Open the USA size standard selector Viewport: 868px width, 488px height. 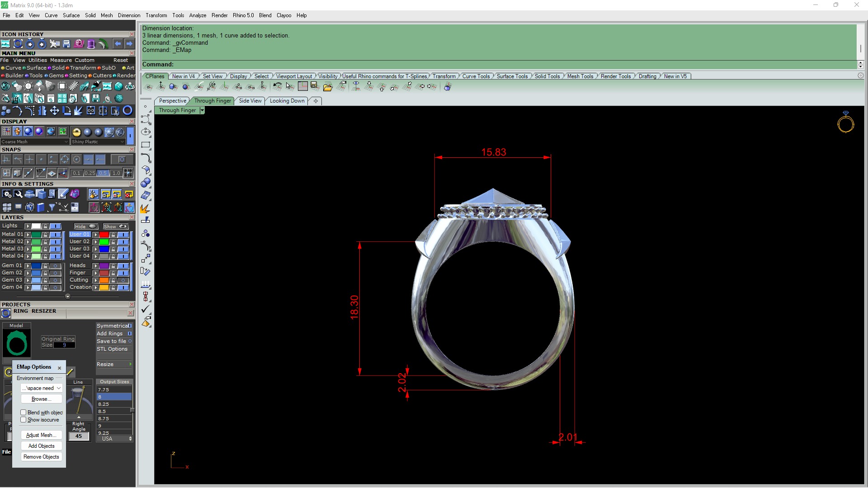tap(115, 439)
